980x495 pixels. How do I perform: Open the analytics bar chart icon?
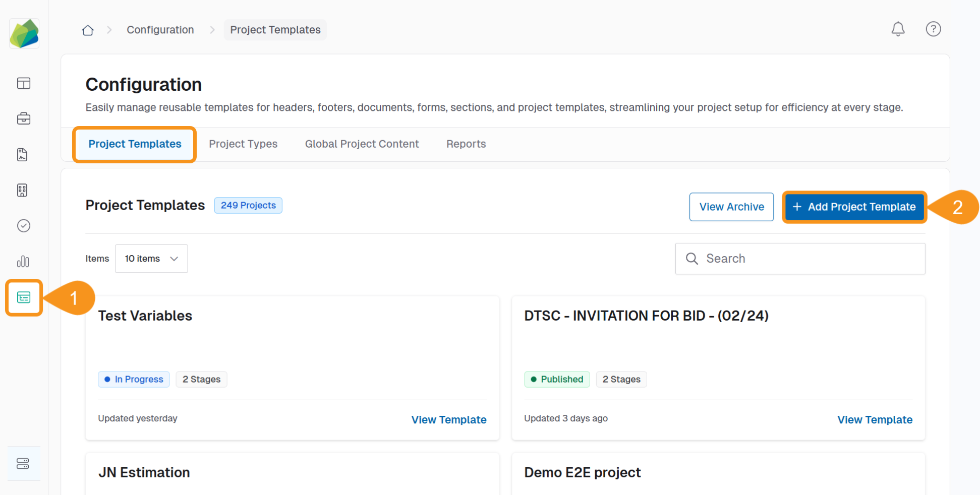(x=23, y=262)
